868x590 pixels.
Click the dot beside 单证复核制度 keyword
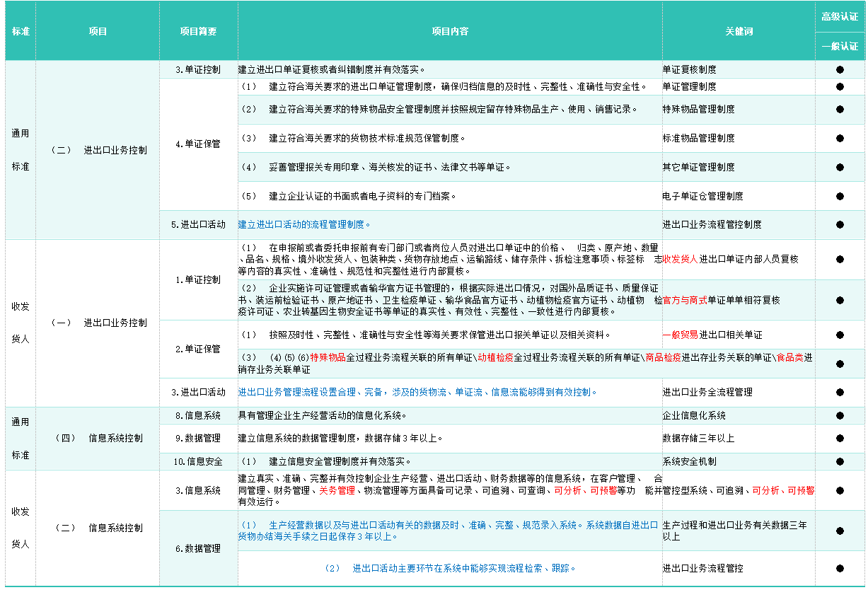coord(840,69)
